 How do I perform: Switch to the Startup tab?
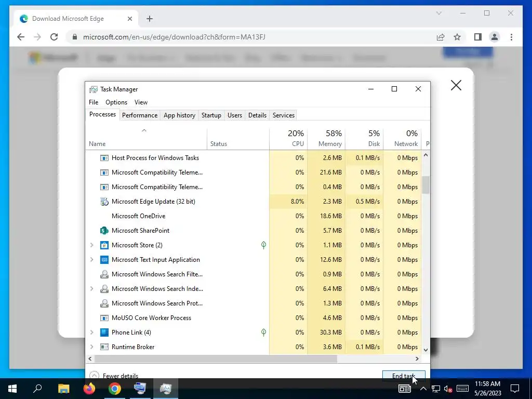point(211,115)
